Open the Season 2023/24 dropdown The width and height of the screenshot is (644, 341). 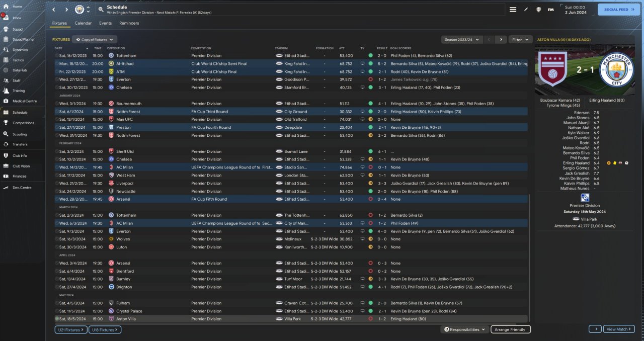click(x=462, y=39)
